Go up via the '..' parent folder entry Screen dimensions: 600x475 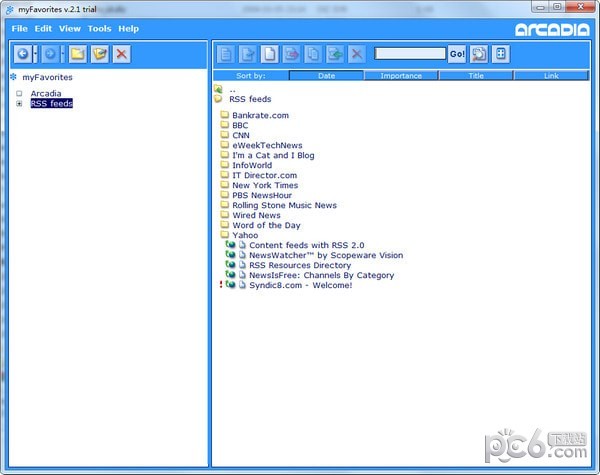232,90
